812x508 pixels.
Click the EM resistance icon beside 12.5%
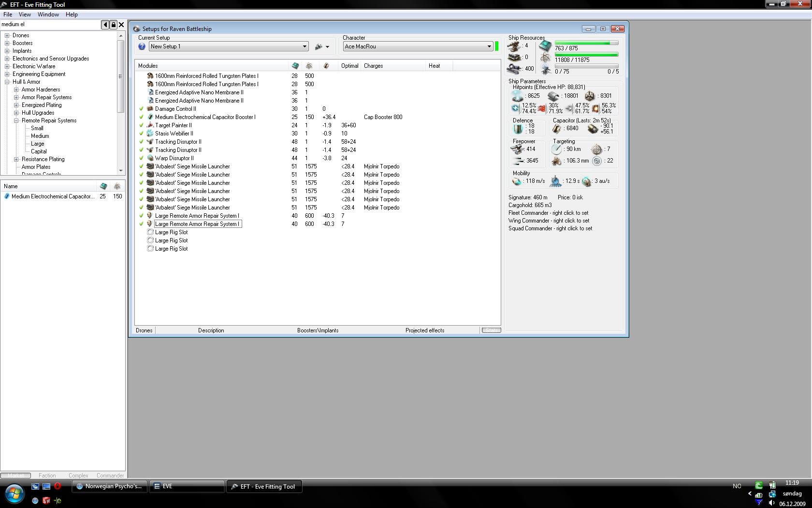pos(515,108)
